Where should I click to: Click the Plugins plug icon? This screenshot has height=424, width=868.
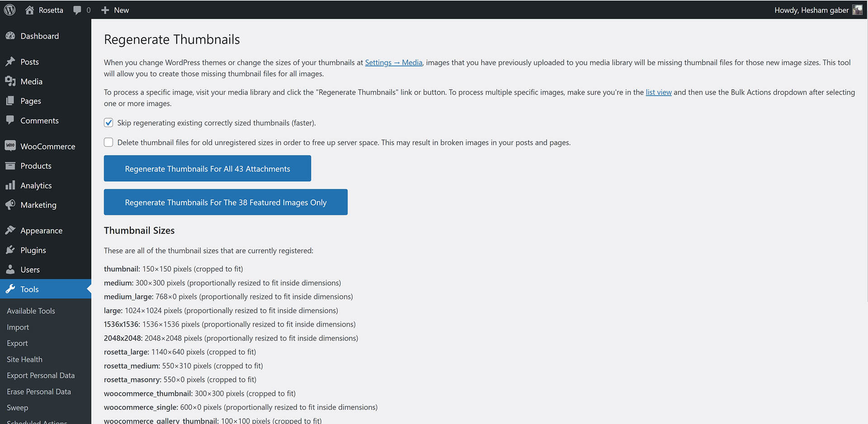(10, 250)
